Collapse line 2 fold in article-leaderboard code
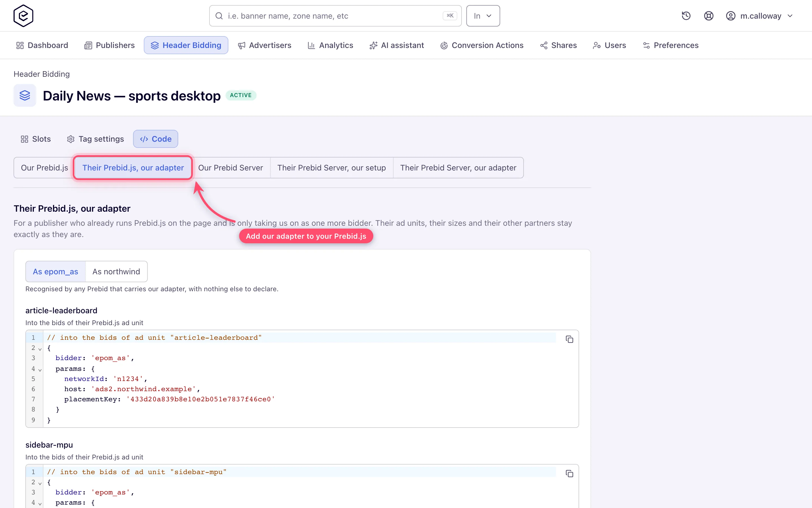 (x=40, y=349)
